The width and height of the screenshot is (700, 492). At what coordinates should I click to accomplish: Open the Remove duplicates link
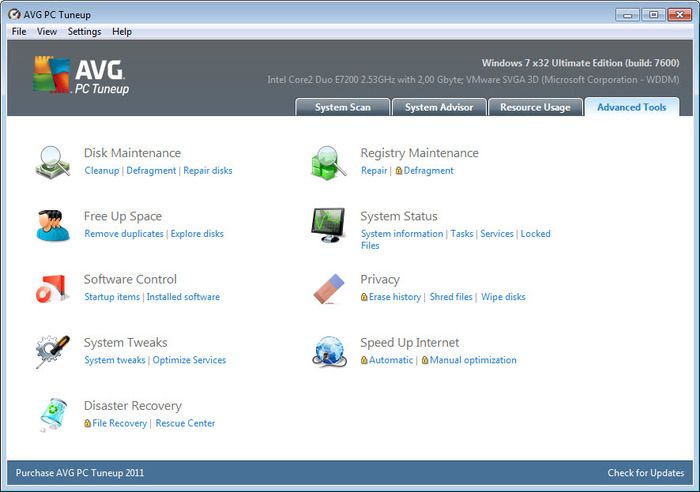click(124, 233)
